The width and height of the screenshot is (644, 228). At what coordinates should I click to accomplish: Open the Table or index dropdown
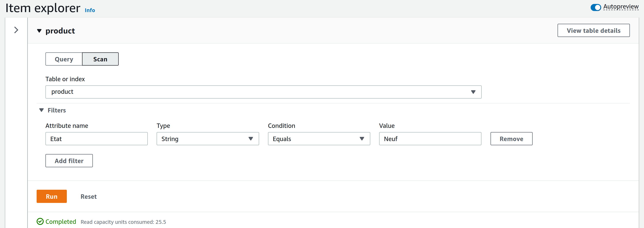(263, 92)
